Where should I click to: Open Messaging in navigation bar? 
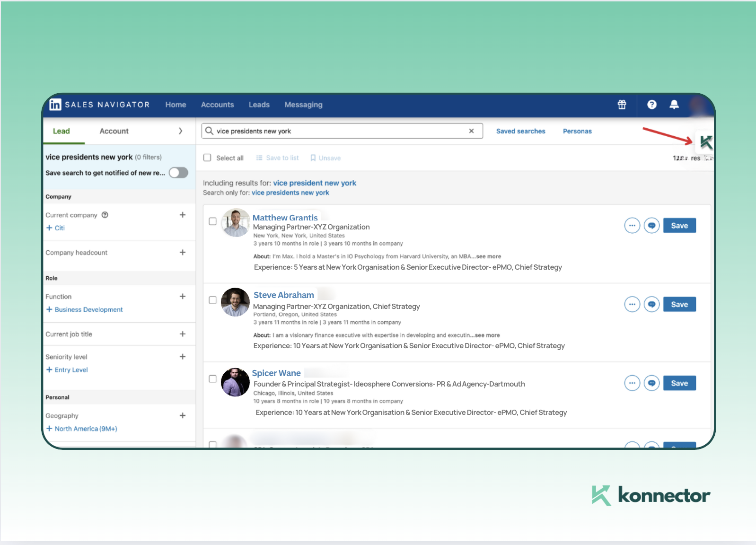(x=303, y=105)
